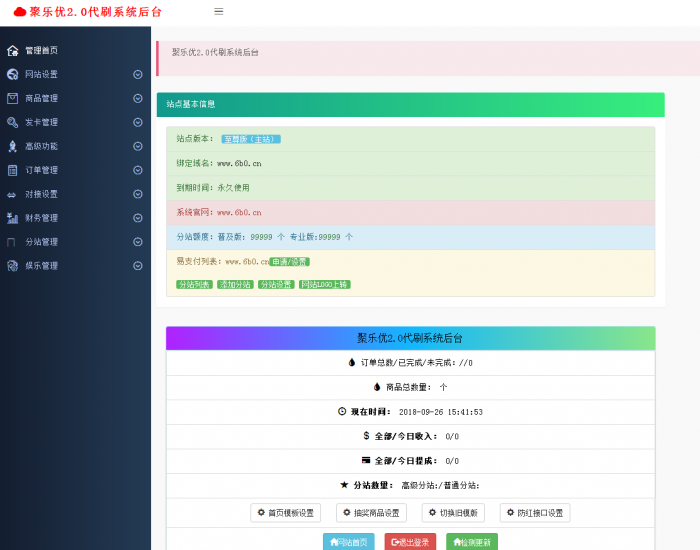
Task: Click the shopping bag icon beside 商品管理
Action: [13, 98]
